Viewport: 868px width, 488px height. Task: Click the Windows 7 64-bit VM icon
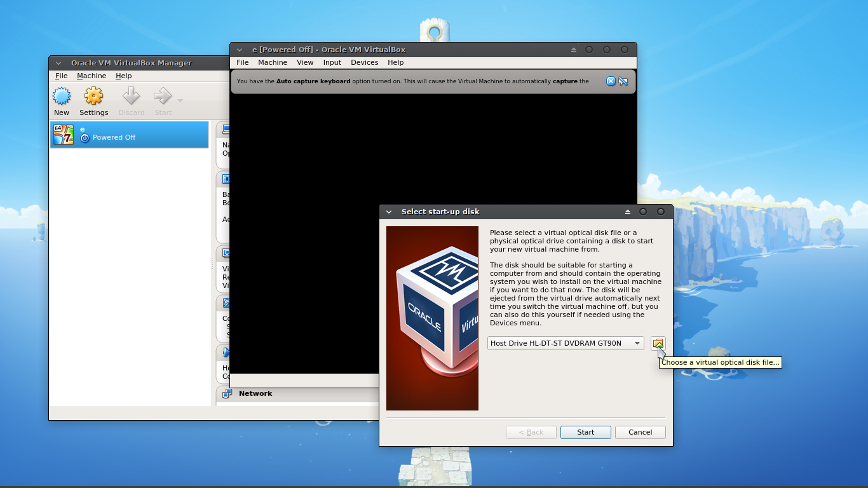[64, 134]
